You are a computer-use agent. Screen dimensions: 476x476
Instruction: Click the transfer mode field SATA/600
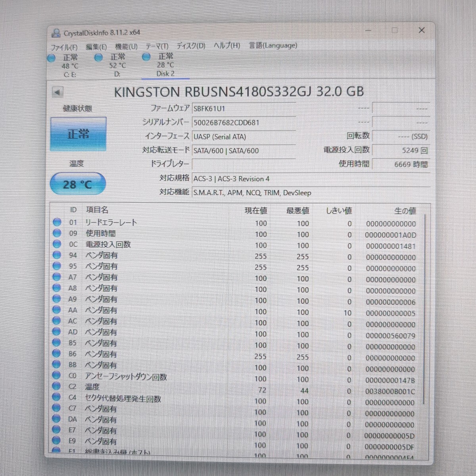[244, 151]
